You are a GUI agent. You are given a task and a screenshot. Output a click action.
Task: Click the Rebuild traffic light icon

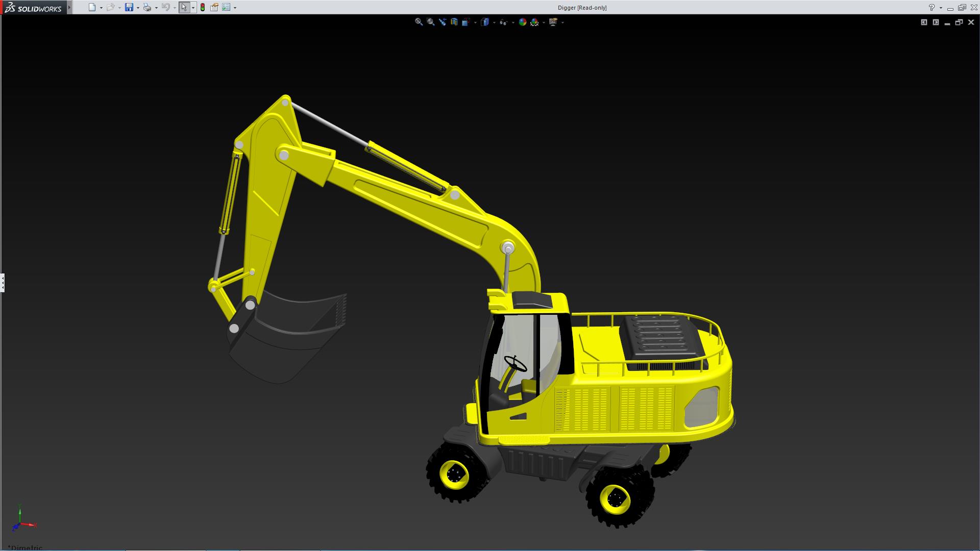[x=203, y=7]
